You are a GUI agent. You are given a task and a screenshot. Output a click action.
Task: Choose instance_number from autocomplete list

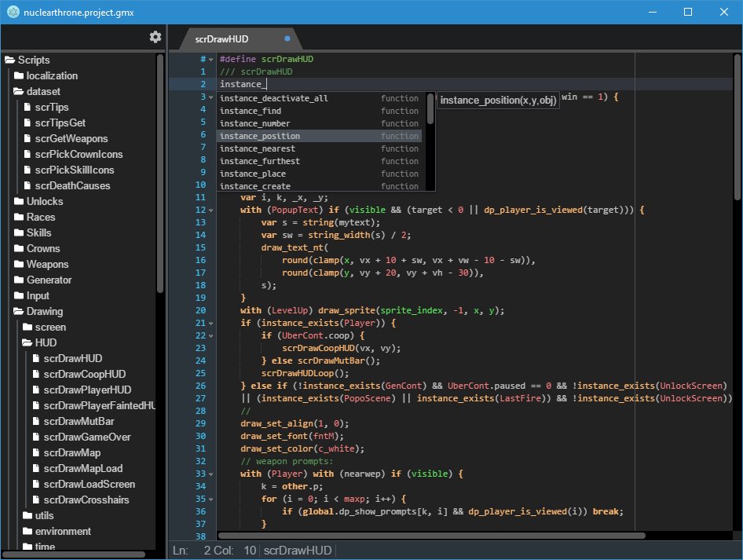[320, 123]
